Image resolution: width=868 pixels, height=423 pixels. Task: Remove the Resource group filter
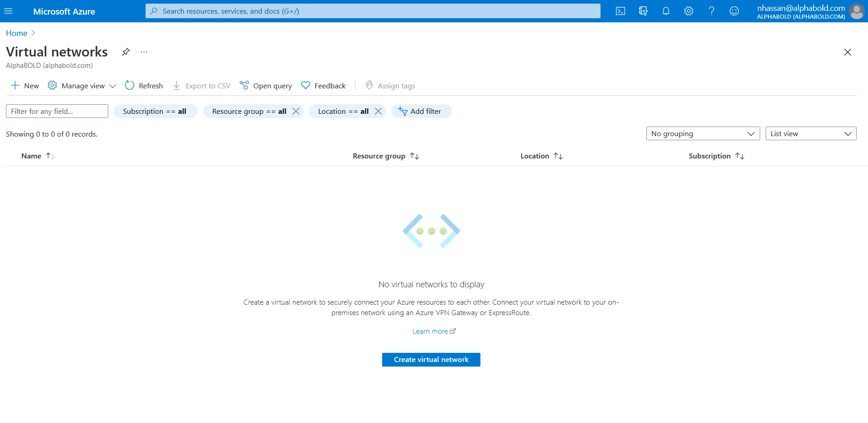(296, 111)
